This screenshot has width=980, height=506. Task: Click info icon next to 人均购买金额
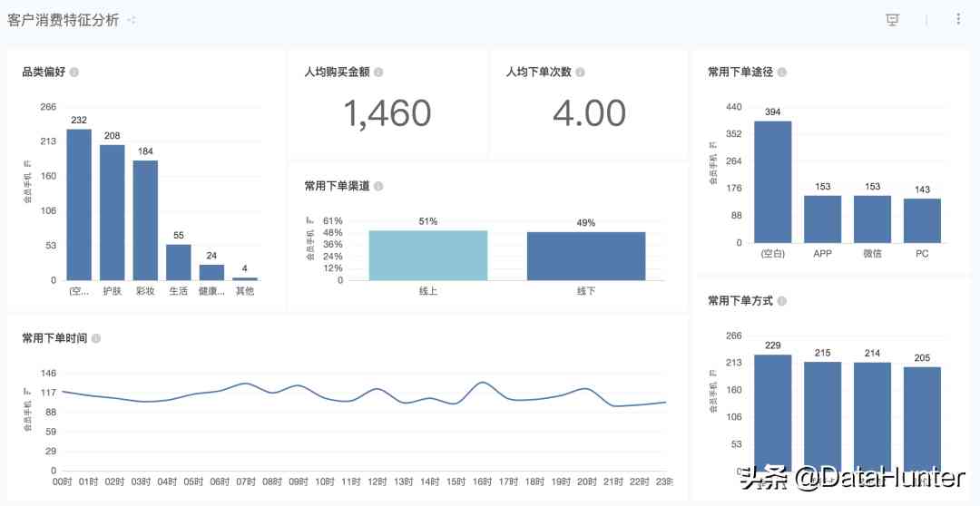[378, 73]
